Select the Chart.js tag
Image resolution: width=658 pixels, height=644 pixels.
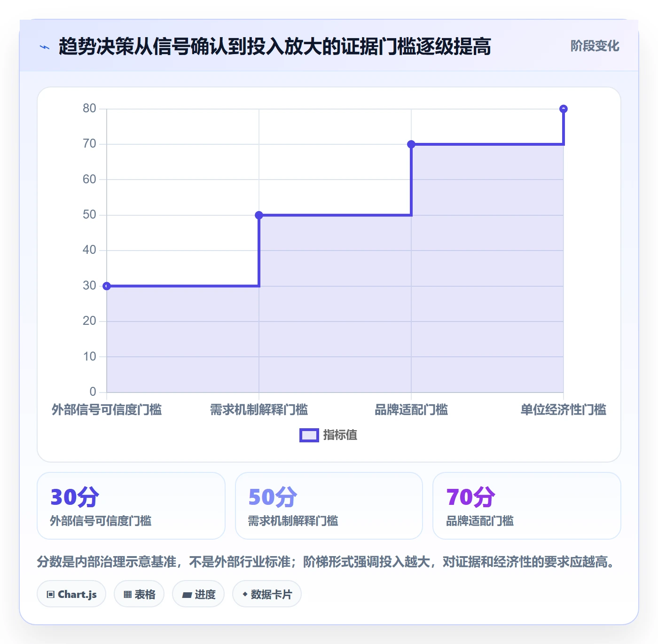71,594
